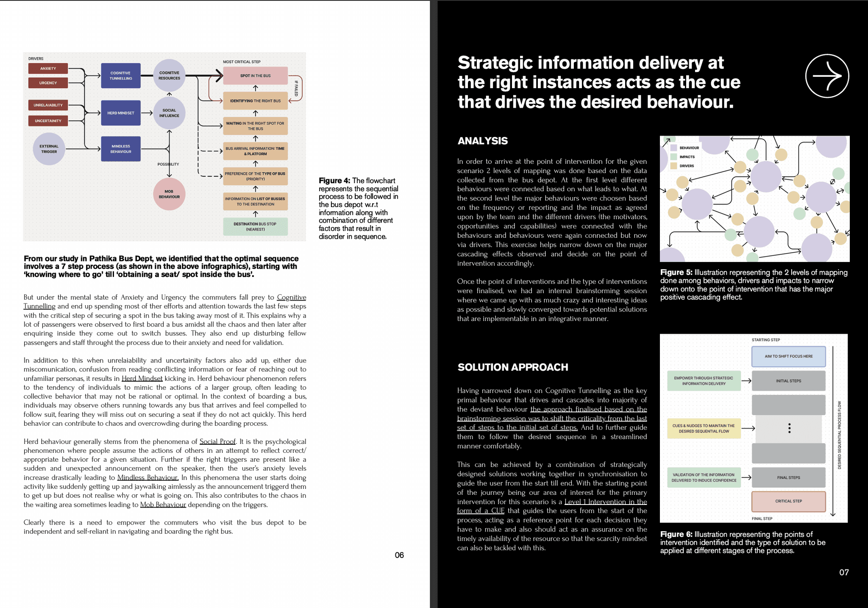Click the CRITICAL STEP box in Figure 6

click(788, 501)
